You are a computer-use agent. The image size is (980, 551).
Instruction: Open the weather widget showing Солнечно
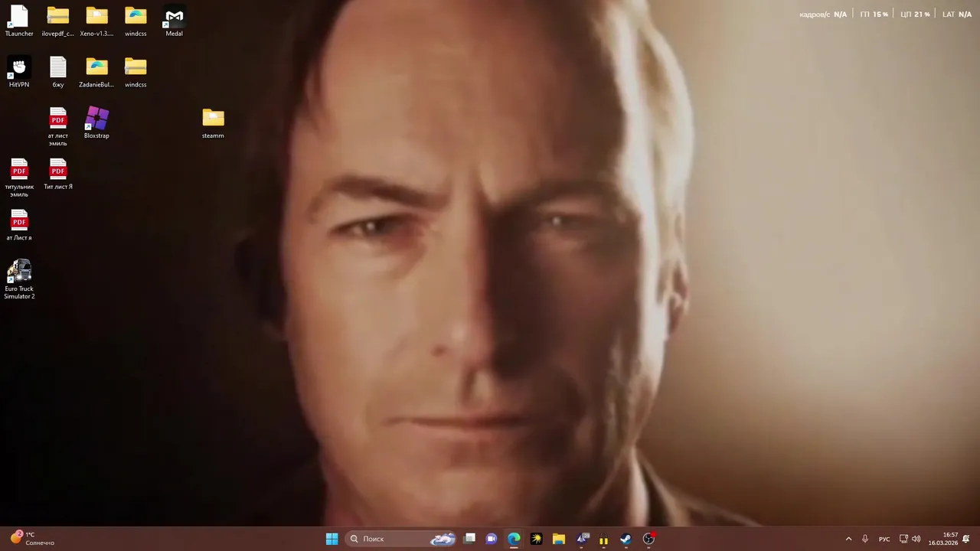pyautogui.click(x=32, y=539)
